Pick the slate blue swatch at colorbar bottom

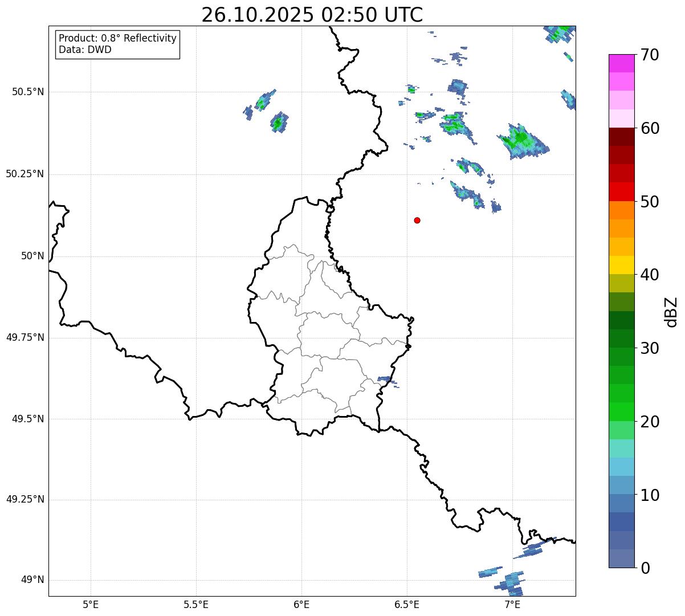(621, 558)
